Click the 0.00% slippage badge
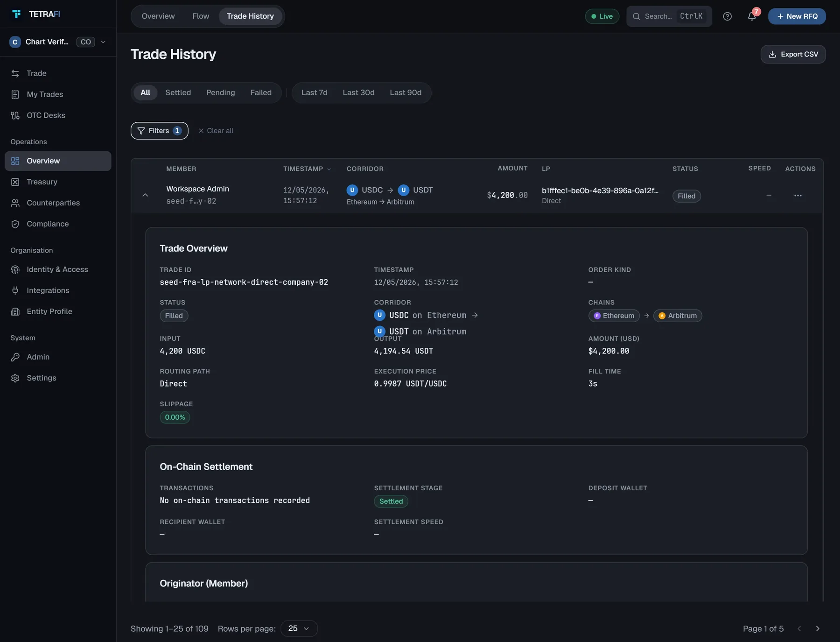This screenshot has width=840, height=642. (x=175, y=417)
